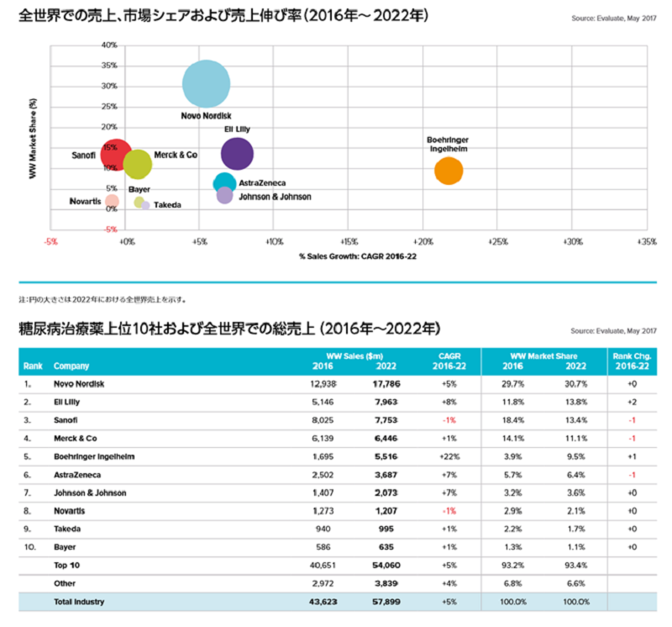Select the 'WW Market Share' table header
The image size is (672, 627).
pos(543,356)
